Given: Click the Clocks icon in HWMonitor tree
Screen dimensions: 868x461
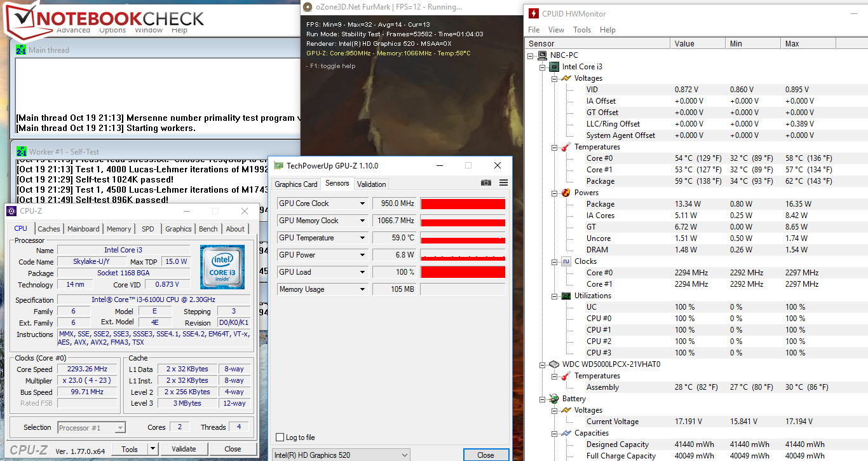Looking at the screenshot, I should pos(566,261).
